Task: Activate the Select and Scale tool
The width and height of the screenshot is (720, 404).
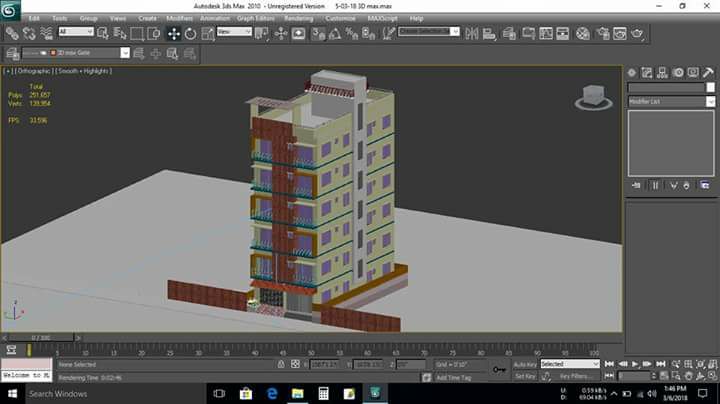Action: (208, 34)
